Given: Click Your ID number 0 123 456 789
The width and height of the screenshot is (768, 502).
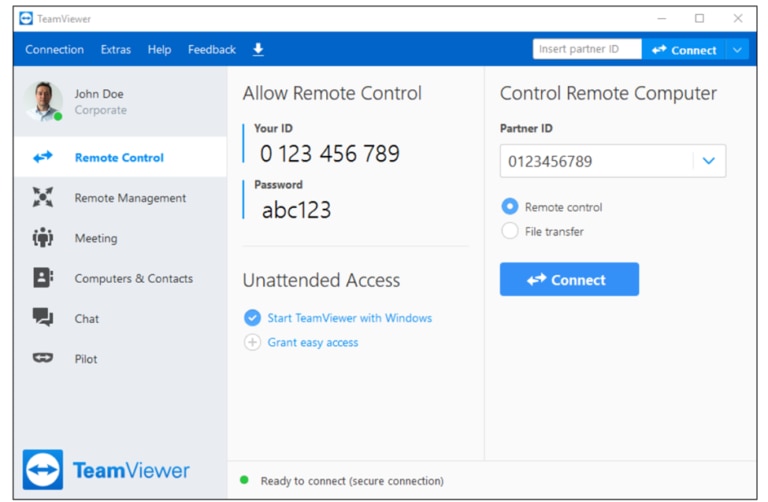Looking at the screenshot, I should tap(330, 153).
